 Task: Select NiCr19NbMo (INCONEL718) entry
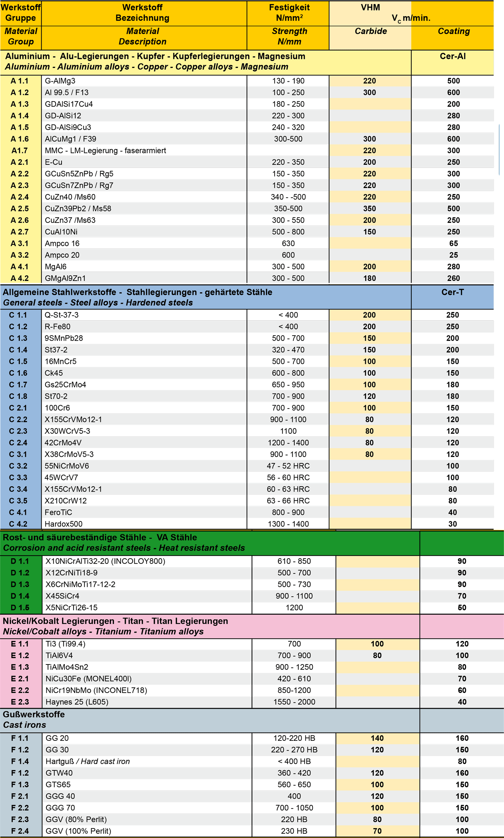[x=96, y=690]
